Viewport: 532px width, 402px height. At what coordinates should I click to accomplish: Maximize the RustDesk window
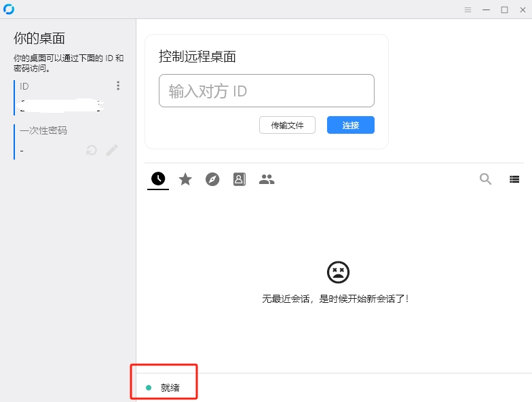point(504,10)
